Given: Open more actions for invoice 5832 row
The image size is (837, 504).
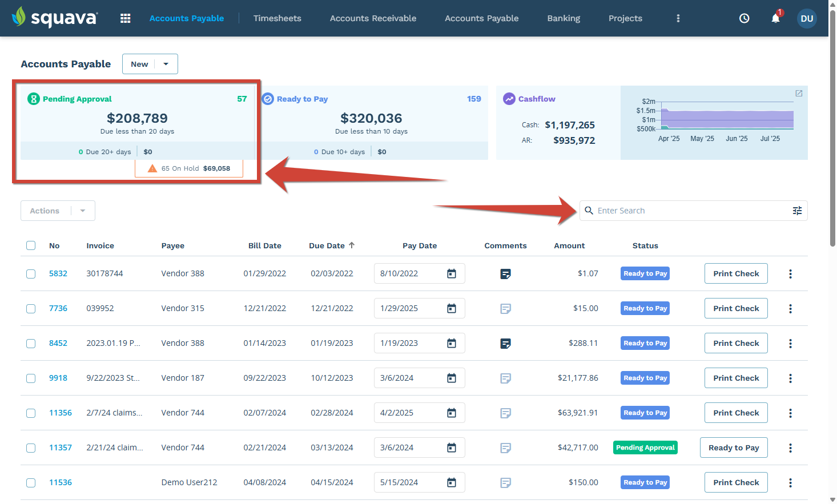Looking at the screenshot, I should click(x=790, y=274).
